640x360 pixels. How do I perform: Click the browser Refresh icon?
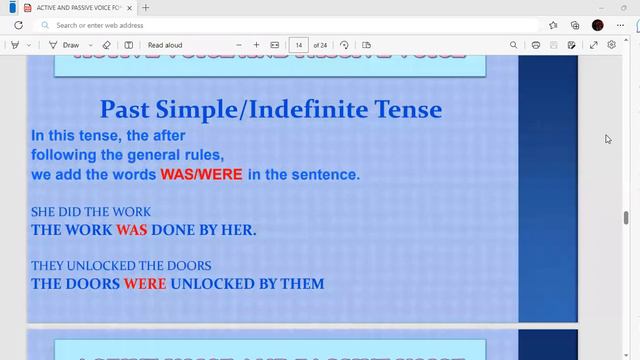18,25
